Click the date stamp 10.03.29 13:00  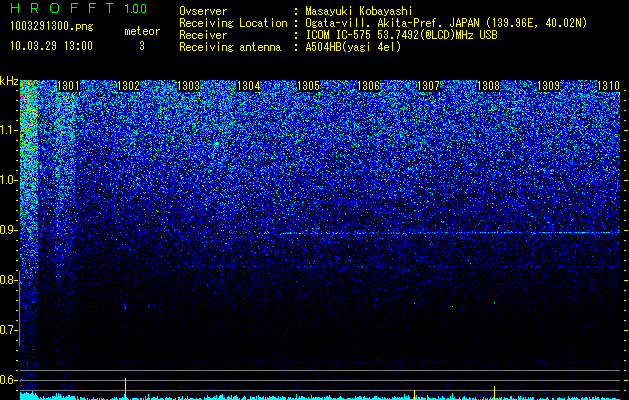point(51,46)
